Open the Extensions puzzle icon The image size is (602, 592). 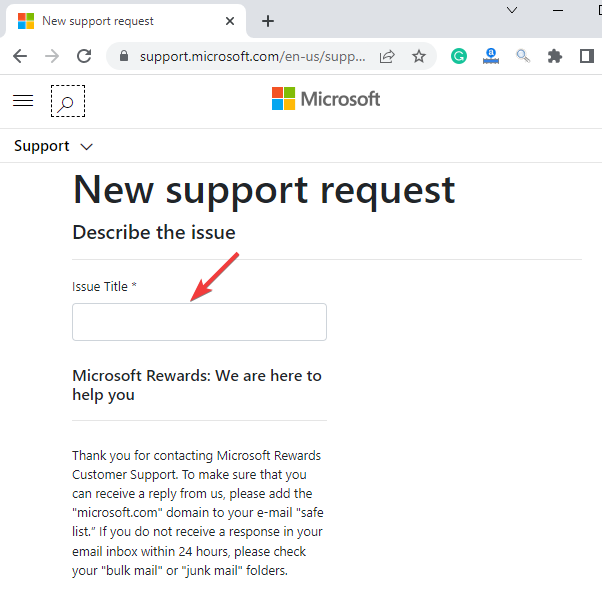click(555, 56)
